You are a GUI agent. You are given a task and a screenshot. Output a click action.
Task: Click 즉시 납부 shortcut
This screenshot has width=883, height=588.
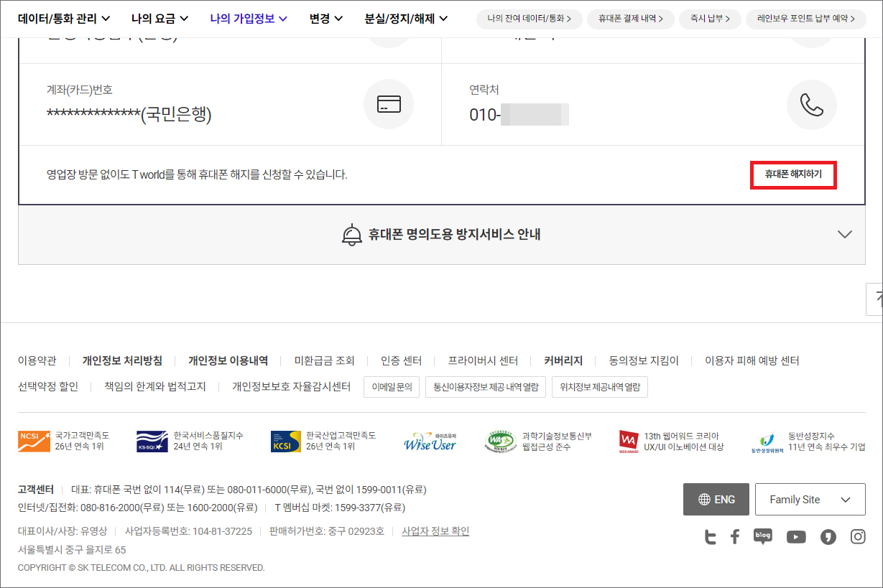710,19
